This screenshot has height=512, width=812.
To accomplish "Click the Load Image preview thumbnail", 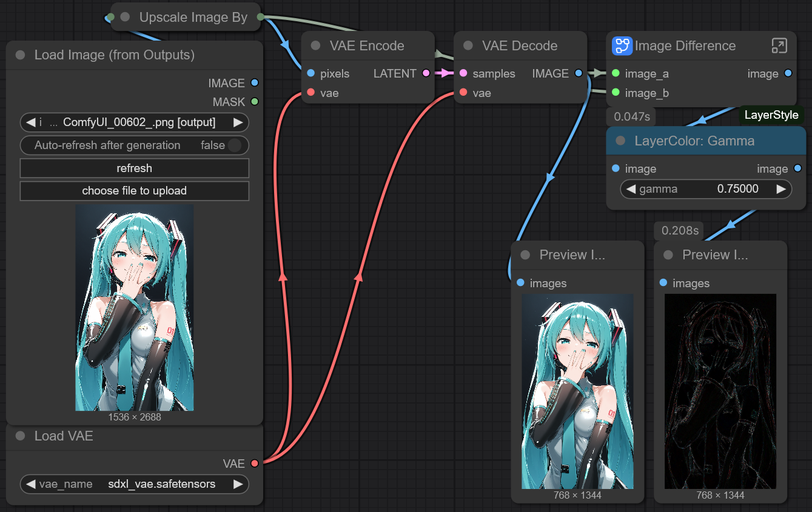I will [135, 307].
